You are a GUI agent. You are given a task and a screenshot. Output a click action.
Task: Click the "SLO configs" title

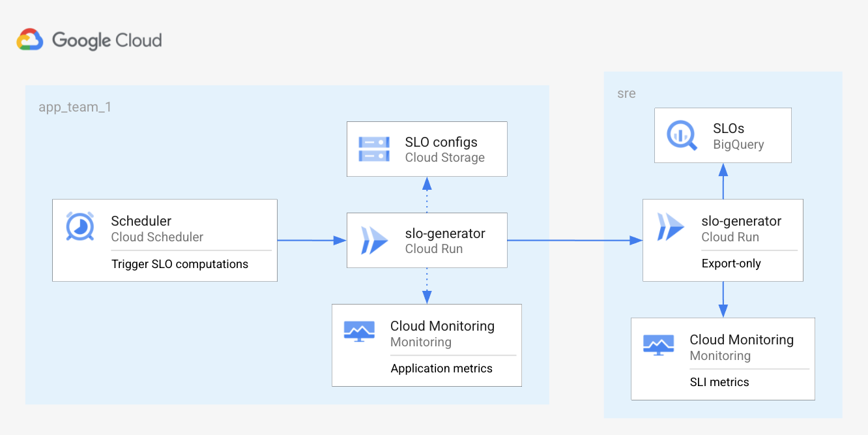tap(441, 142)
